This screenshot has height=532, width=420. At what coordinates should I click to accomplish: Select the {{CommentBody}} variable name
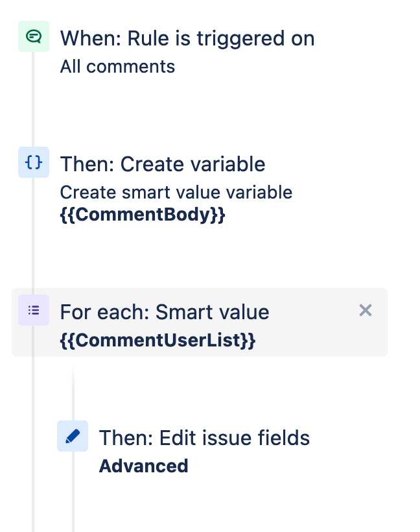(x=142, y=215)
